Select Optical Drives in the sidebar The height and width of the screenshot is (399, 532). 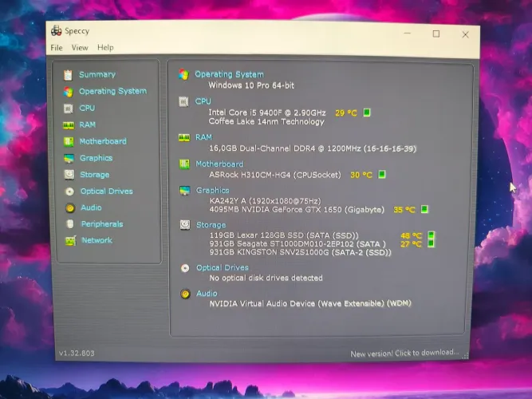coord(107,192)
